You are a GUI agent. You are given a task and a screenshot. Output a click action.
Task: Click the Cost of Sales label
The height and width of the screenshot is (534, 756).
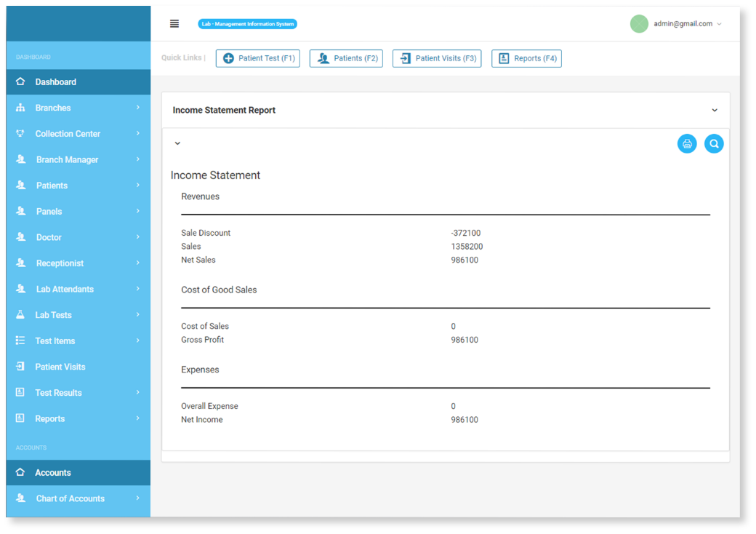tap(205, 326)
